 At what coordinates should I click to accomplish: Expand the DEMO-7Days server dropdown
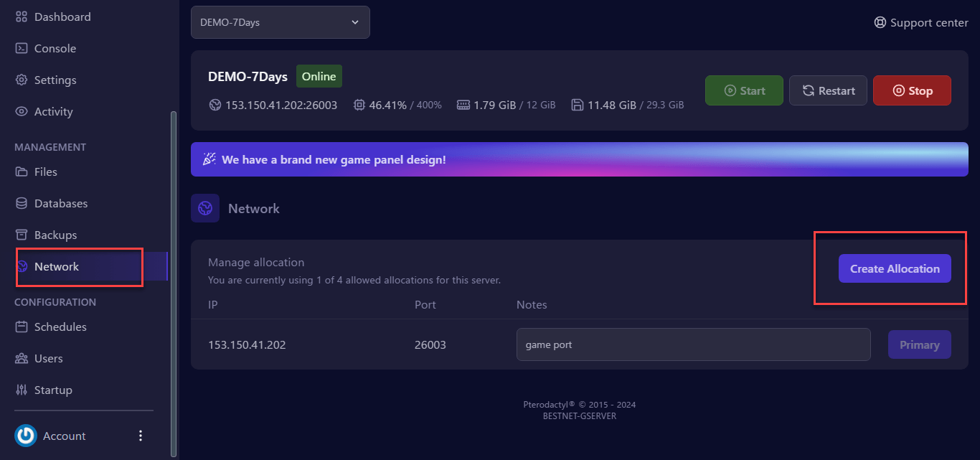(x=281, y=22)
